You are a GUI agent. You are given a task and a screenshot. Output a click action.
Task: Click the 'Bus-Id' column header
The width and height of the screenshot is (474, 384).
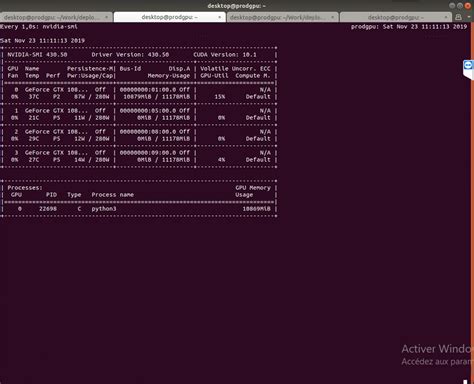click(130, 68)
